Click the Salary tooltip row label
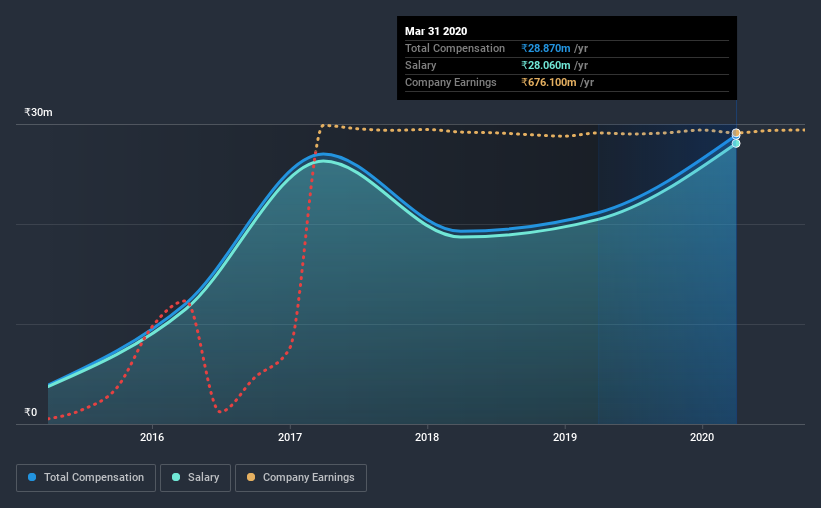This screenshot has height=508, width=821. [420, 65]
